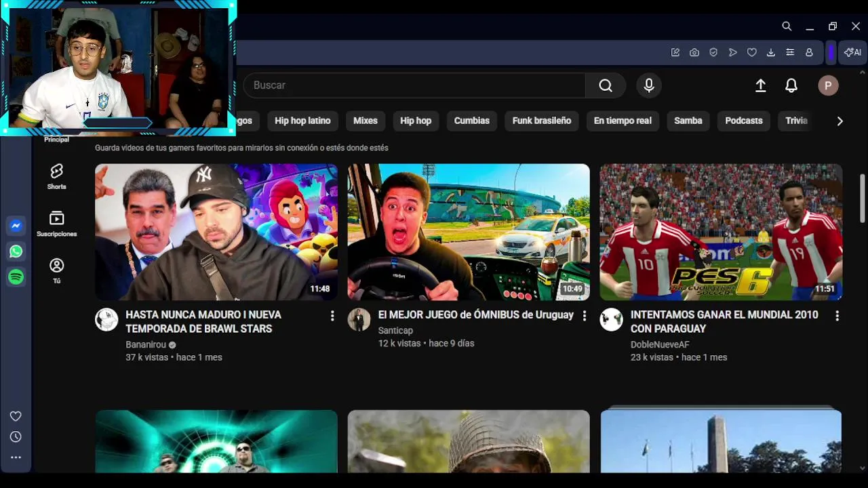Play the Uruguay bus game thumbnail
The image size is (868, 488).
coord(469,232)
